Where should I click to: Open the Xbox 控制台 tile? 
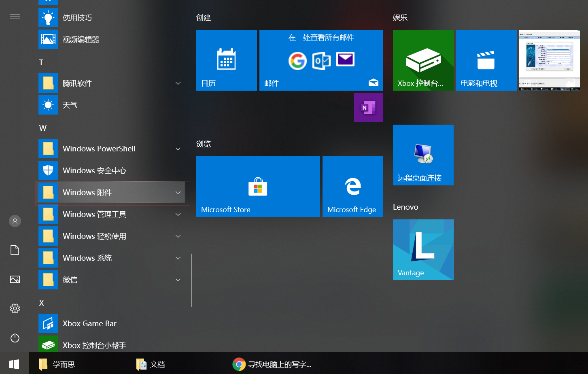pyautogui.click(x=423, y=60)
